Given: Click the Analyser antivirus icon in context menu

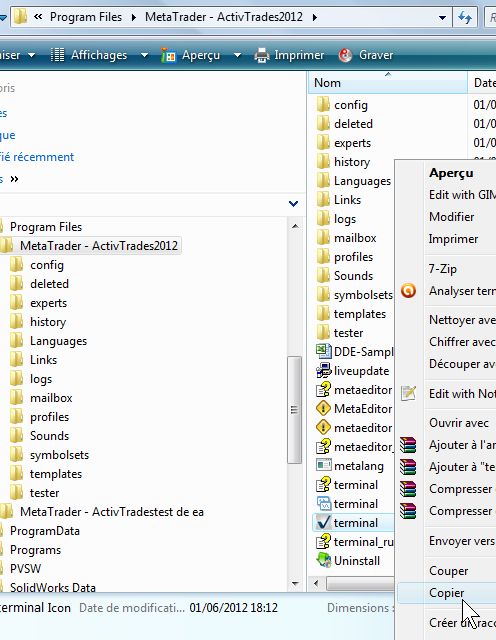Looking at the screenshot, I should point(408,291).
